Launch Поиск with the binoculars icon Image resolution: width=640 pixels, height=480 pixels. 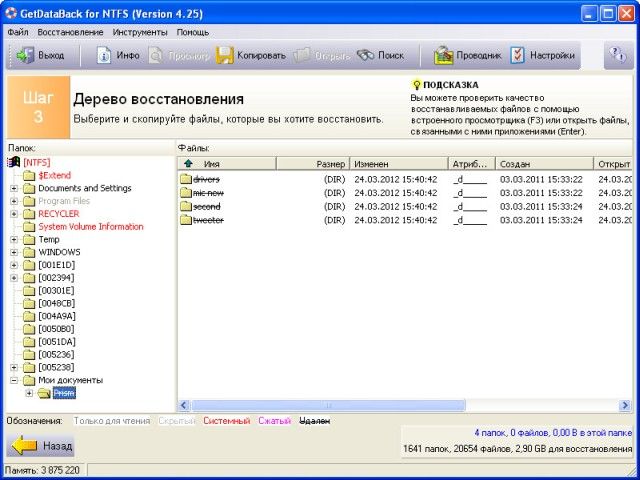(365, 55)
